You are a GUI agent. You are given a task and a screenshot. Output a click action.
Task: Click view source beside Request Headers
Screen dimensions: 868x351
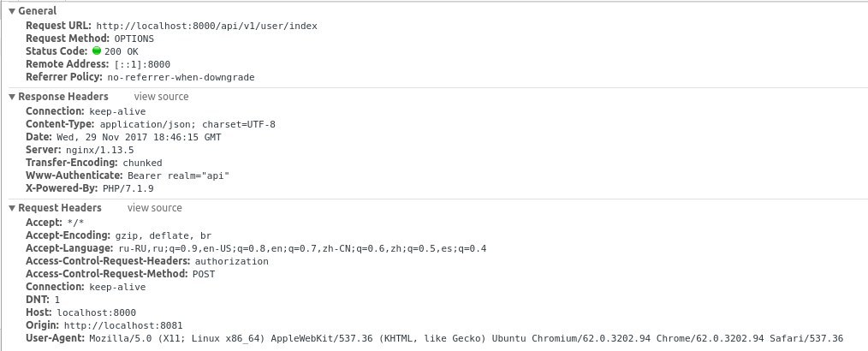[x=154, y=208]
